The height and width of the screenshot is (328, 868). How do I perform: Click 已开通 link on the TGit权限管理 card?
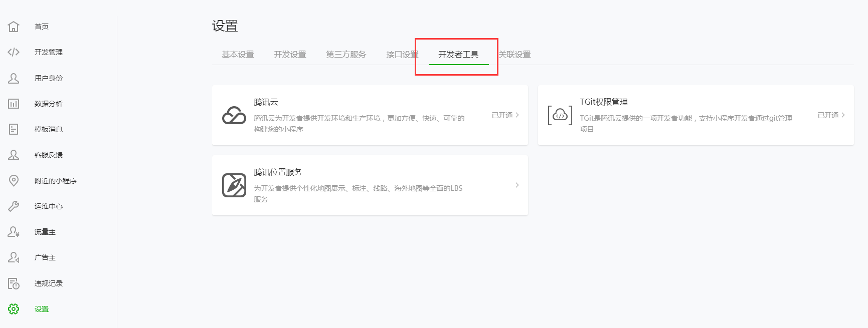point(828,115)
